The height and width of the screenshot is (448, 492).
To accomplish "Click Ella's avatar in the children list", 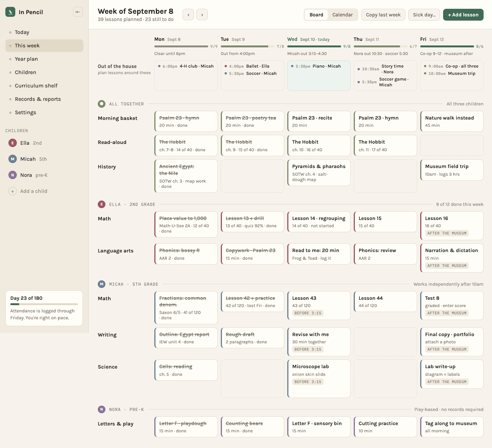I will click(13, 143).
